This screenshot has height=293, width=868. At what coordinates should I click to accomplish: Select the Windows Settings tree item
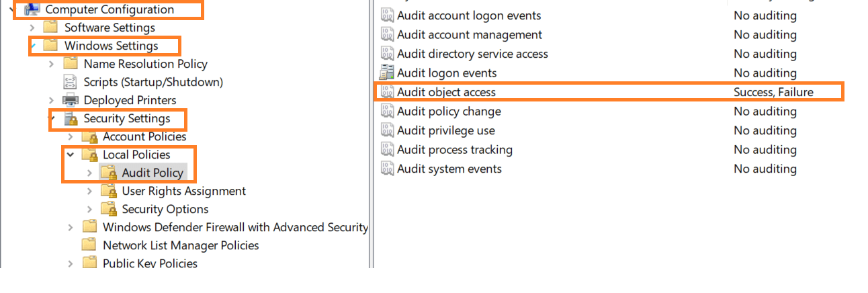(111, 46)
